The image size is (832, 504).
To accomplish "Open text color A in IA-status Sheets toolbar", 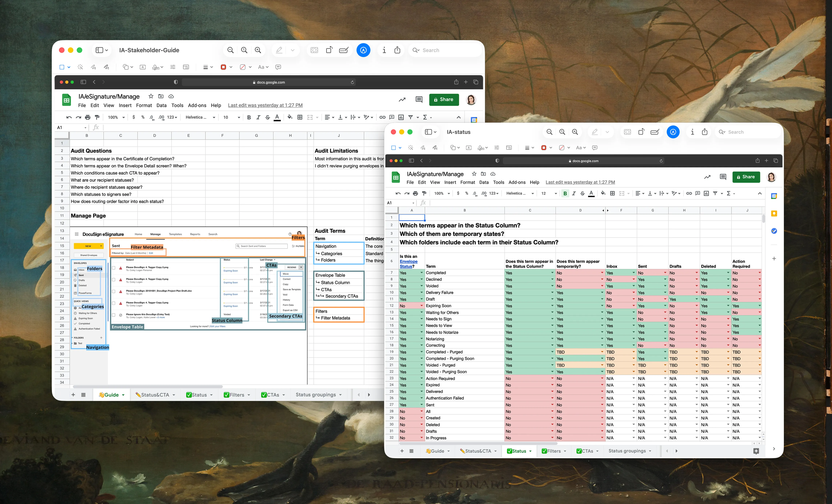I will click(591, 193).
